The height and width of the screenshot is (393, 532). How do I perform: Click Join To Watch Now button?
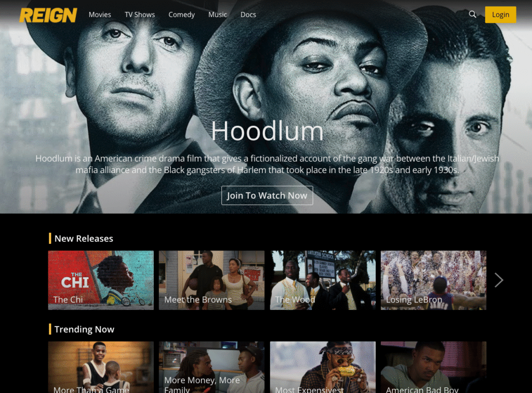point(267,195)
